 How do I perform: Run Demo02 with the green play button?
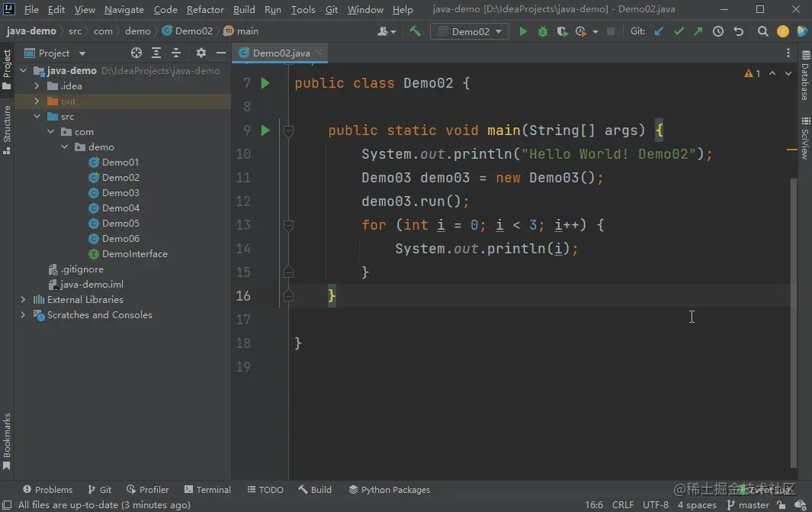point(523,31)
